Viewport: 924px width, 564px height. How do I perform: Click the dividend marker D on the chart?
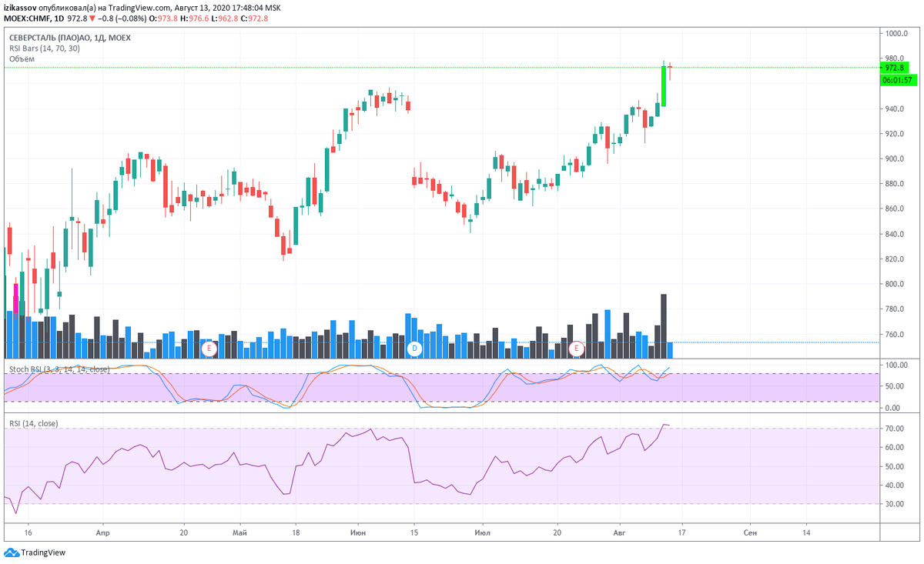pos(414,349)
